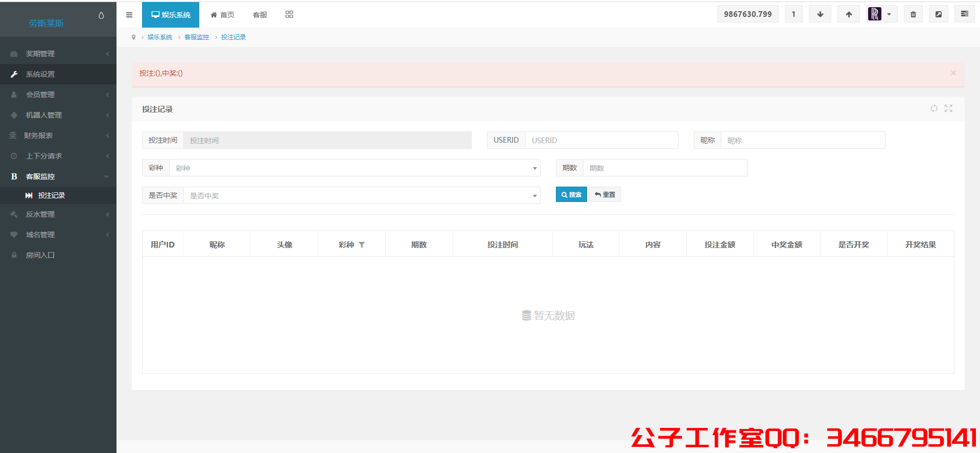Click the location pin breadcrumb icon
980x453 pixels.
134,37
